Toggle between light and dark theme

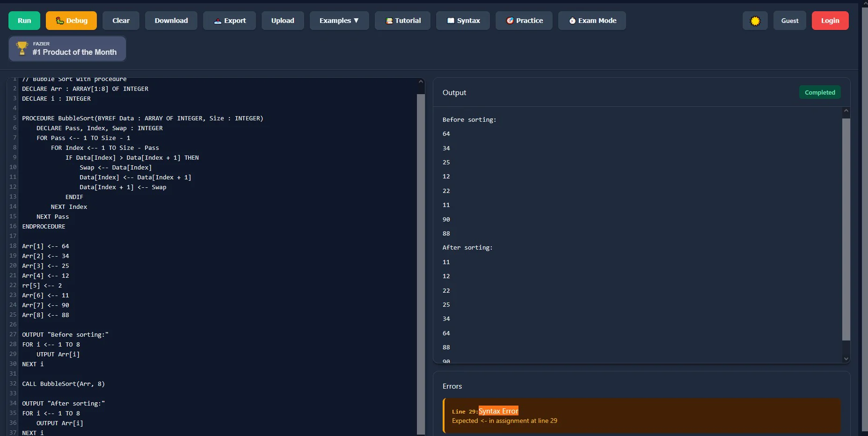pos(755,21)
